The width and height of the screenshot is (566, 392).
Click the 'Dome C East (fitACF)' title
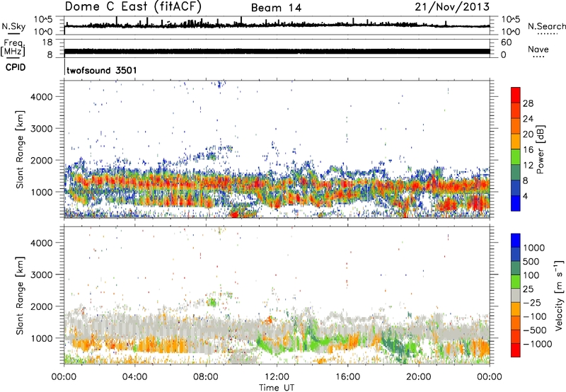pyautogui.click(x=133, y=7)
